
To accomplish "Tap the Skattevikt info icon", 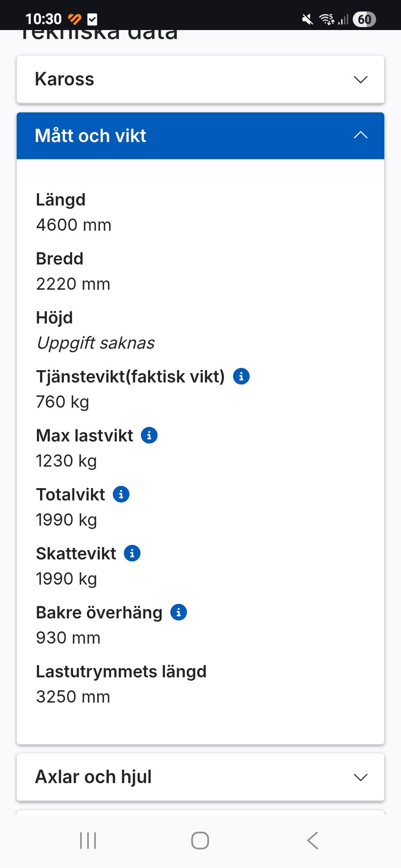I will (x=132, y=553).
